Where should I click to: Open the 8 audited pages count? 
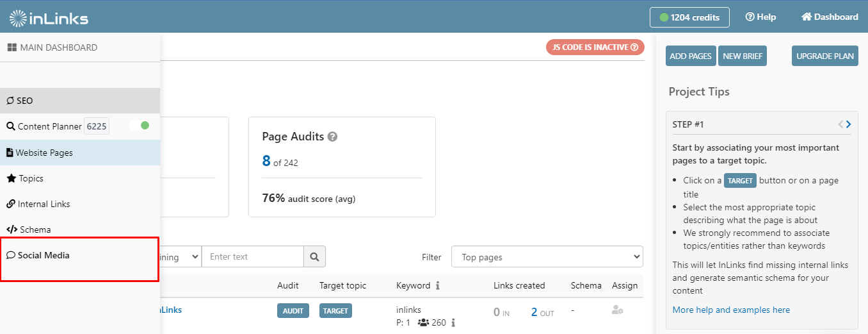266,160
